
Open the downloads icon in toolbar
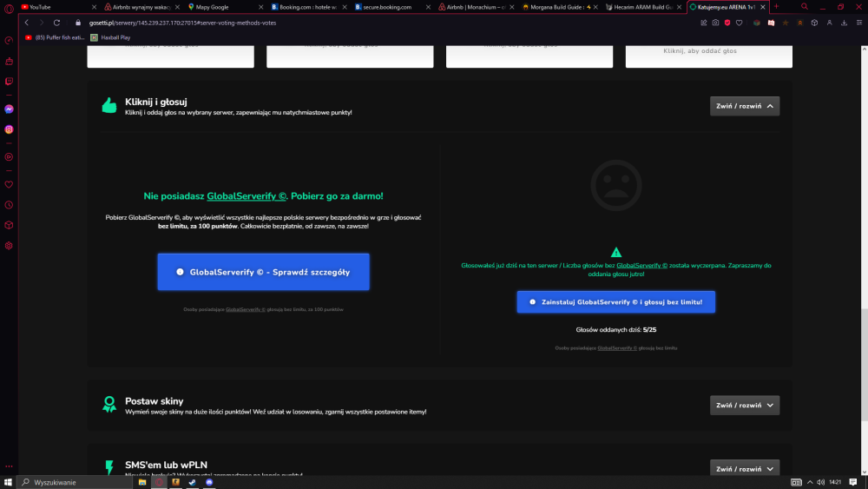coord(845,23)
